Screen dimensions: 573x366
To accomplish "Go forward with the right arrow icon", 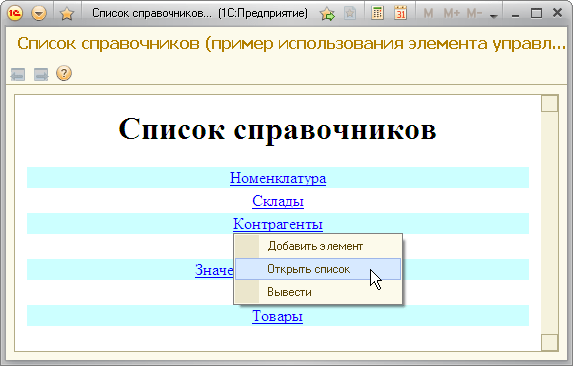I will click(41, 74).
